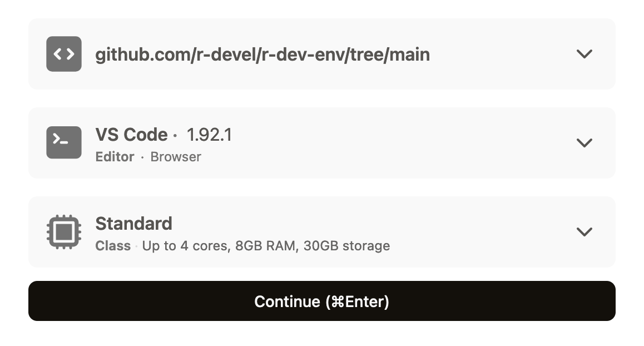Click the Standard class heading
This screenshot has width=644, height=346.
(x=133, y=224)
